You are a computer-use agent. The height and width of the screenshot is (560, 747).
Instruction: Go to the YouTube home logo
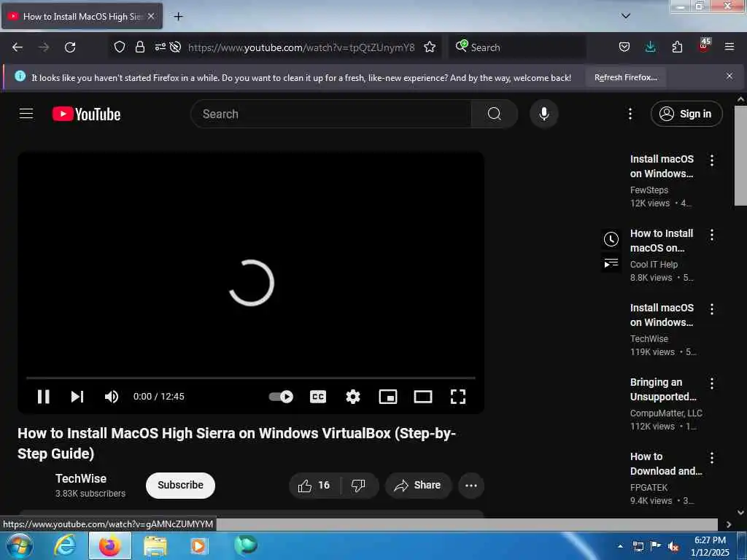[x=86, y=114]
